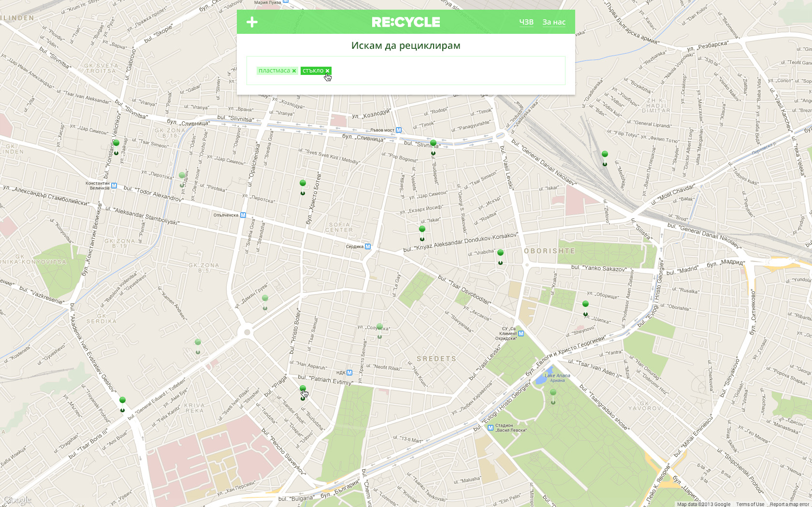Click green pin near Patriarh Evtimiy boulevard
Image resolution: width=812 pixels, height=507 pixels.
tap(303, 389)
